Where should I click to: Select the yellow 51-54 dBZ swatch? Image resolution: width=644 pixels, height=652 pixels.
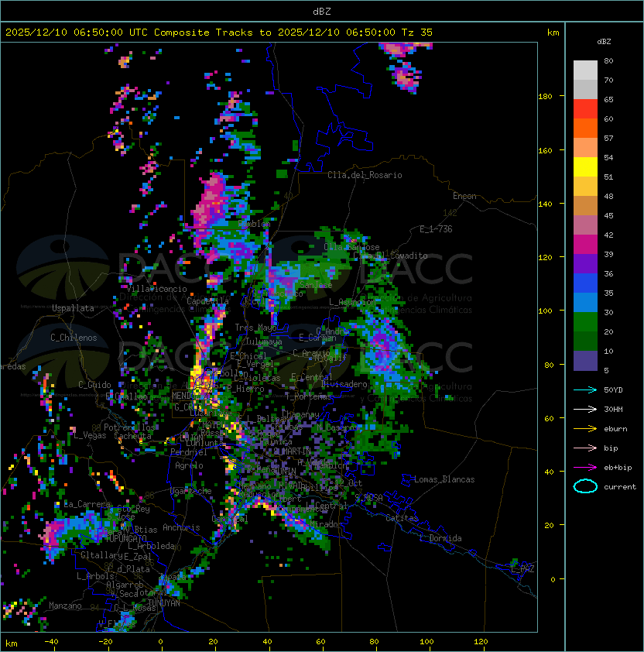pyautogui.click(x=585, y=167)
